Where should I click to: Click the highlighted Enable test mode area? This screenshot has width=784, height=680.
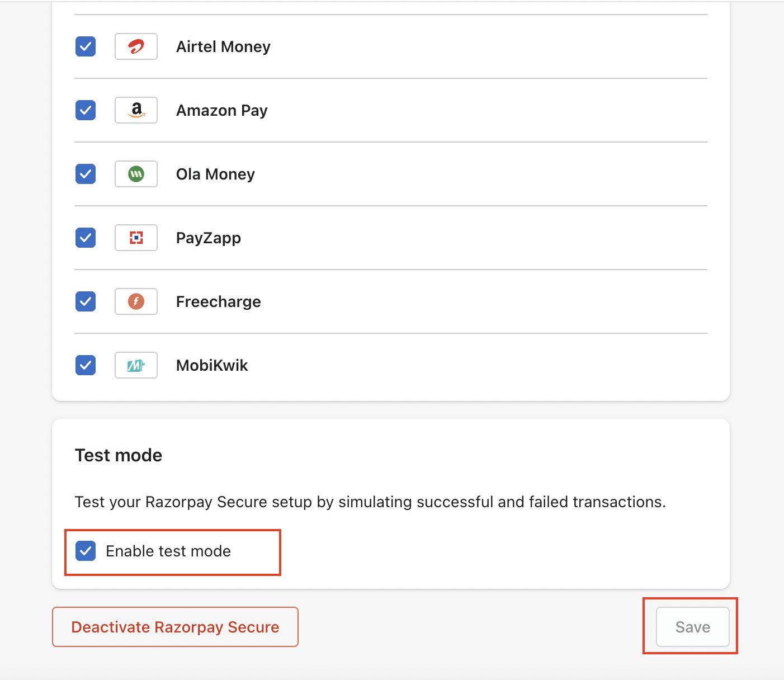[x=172, y=552]
